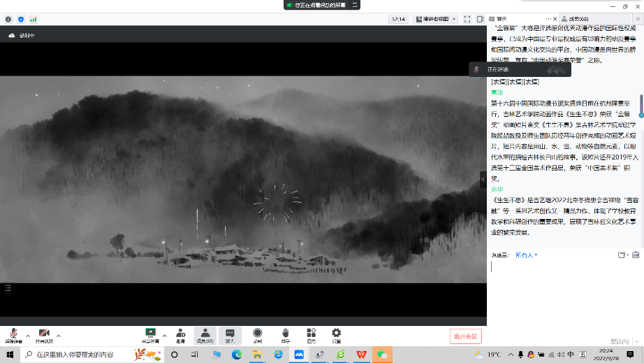
Task: Expand the video options arrow beside camera
Action: coord(58,336)
